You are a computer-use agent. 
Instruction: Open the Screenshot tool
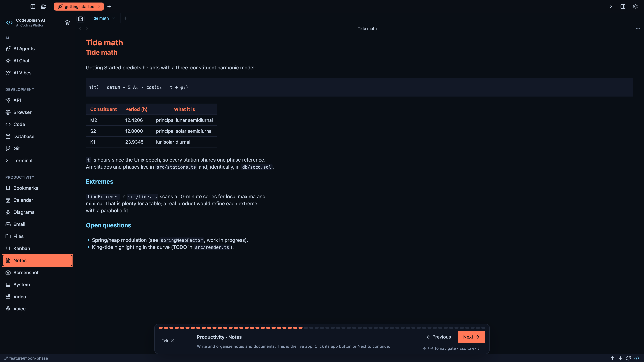[38, 273]
